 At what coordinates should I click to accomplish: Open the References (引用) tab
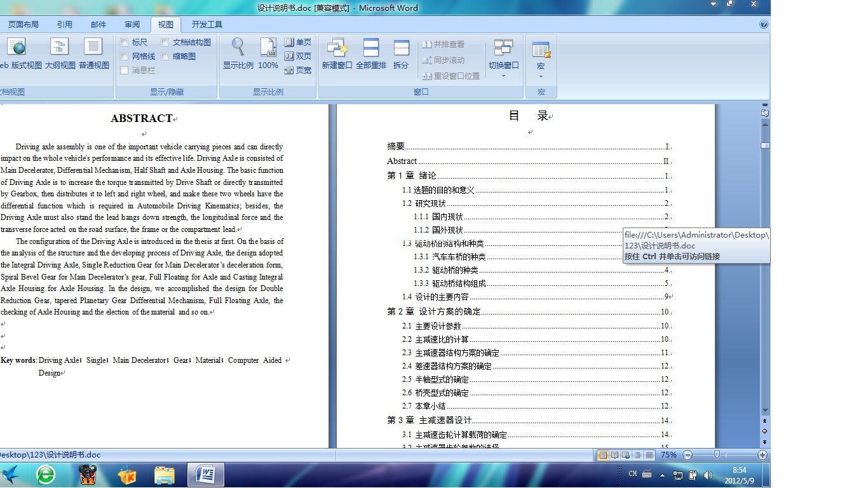65,25
